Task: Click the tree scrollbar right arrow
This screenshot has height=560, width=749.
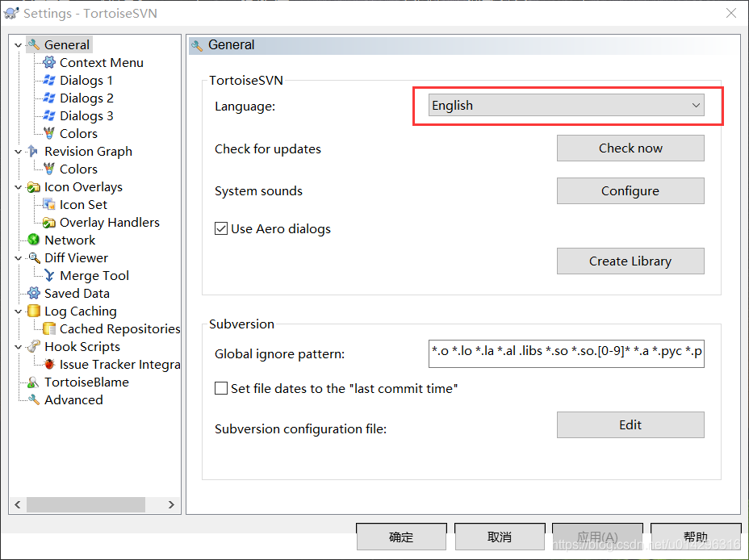Action: (171, 504)
